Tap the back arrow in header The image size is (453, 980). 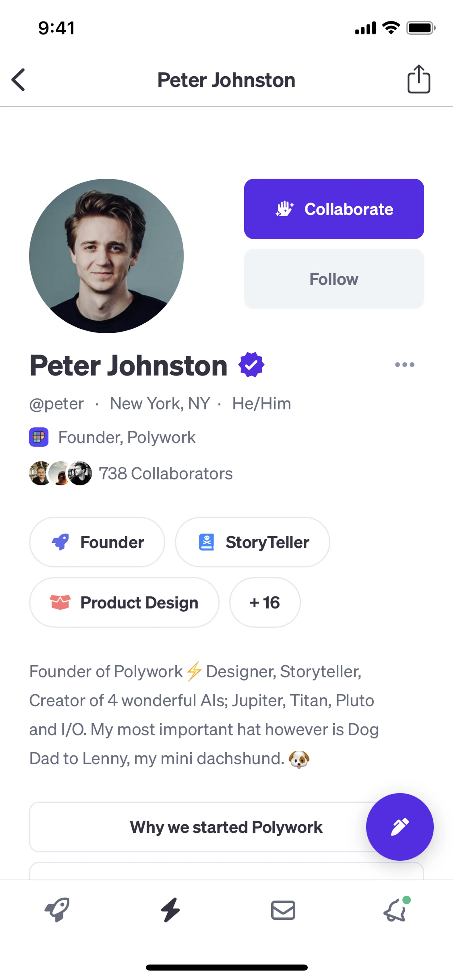click(x=18, y=80)
